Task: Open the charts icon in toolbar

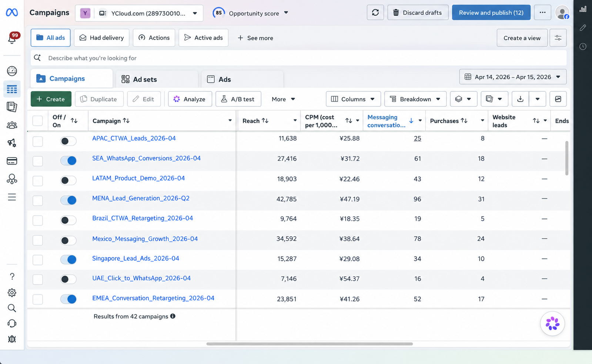Action: click(x=558, y=99)
